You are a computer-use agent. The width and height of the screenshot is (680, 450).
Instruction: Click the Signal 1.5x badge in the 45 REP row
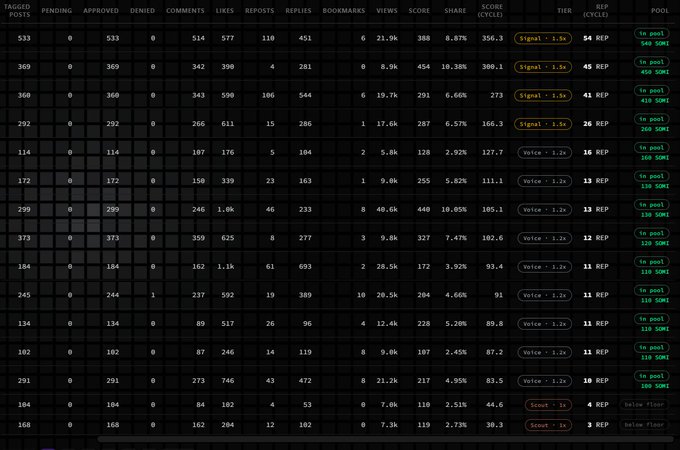pos(543,67)
